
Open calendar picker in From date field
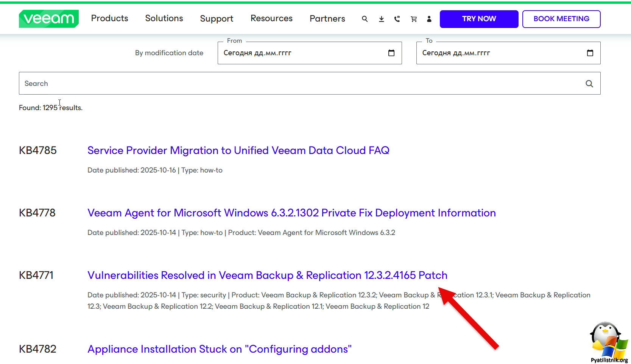(391, 53)
